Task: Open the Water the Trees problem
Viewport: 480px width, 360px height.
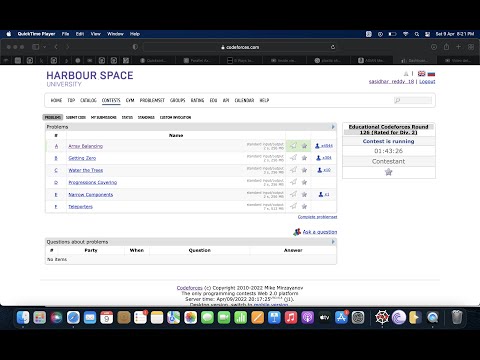Action: 86,170
